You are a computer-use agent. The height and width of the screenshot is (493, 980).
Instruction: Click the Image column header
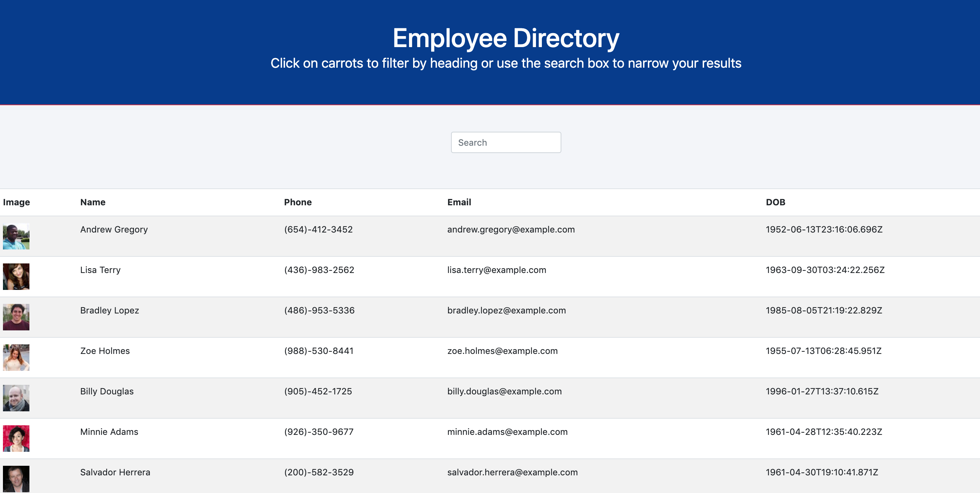pyautogui.click(x=16, y=202)
